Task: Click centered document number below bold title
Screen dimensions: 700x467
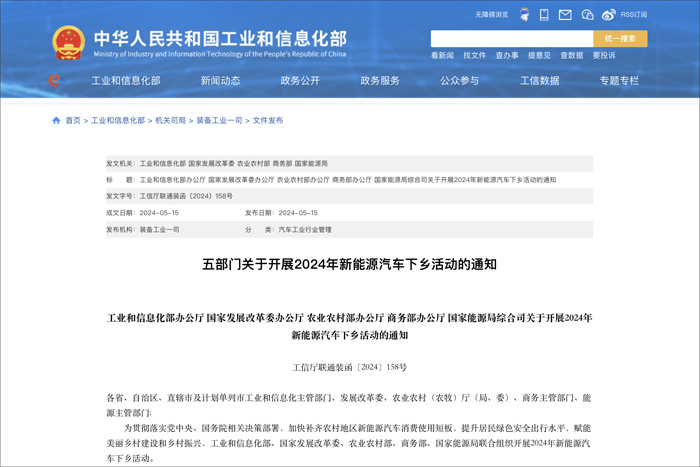Action: click(350, 367)
